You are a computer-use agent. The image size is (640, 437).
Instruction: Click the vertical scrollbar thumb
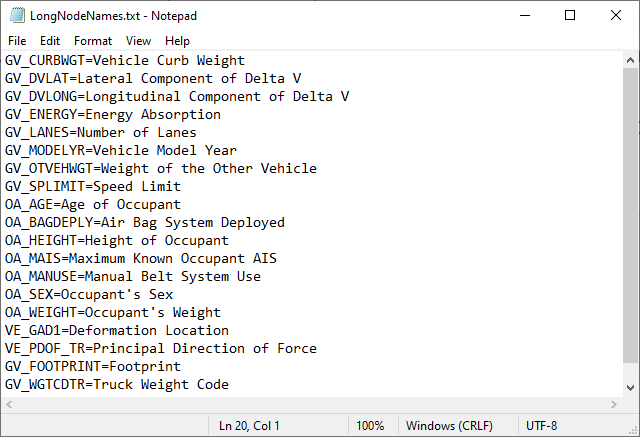coord(631,230)
